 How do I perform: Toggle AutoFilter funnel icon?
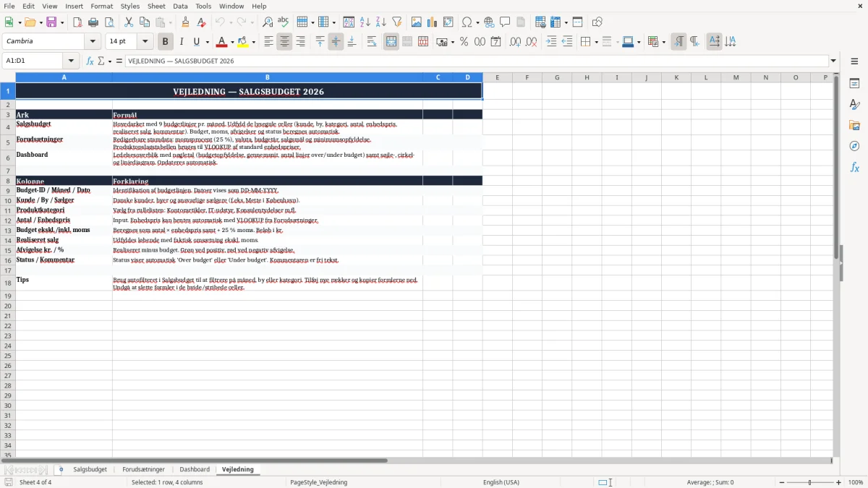pos(396,22)
